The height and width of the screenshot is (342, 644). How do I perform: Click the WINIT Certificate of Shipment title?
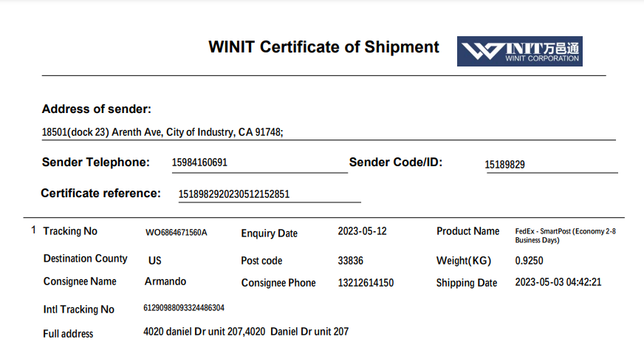tap(323, 47)
